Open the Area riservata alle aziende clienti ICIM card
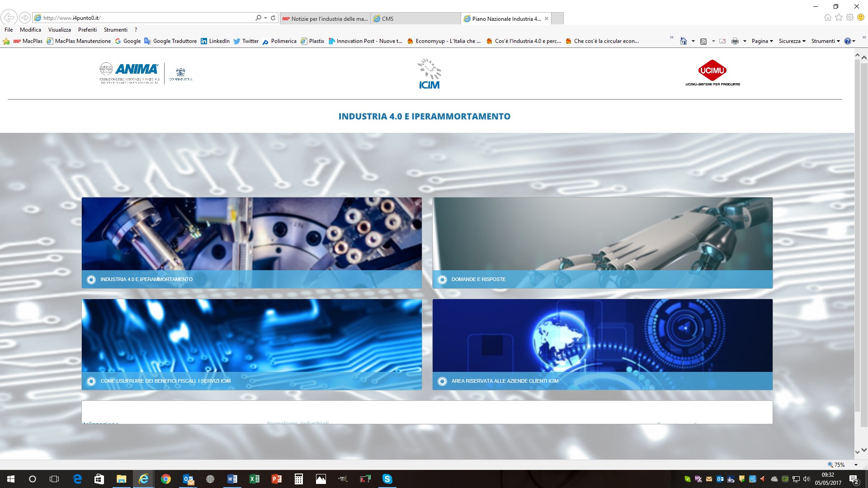 [x=603, y=344]
